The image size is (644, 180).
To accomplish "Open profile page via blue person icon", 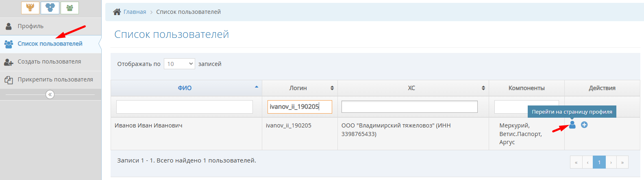I will pos(572,125).
